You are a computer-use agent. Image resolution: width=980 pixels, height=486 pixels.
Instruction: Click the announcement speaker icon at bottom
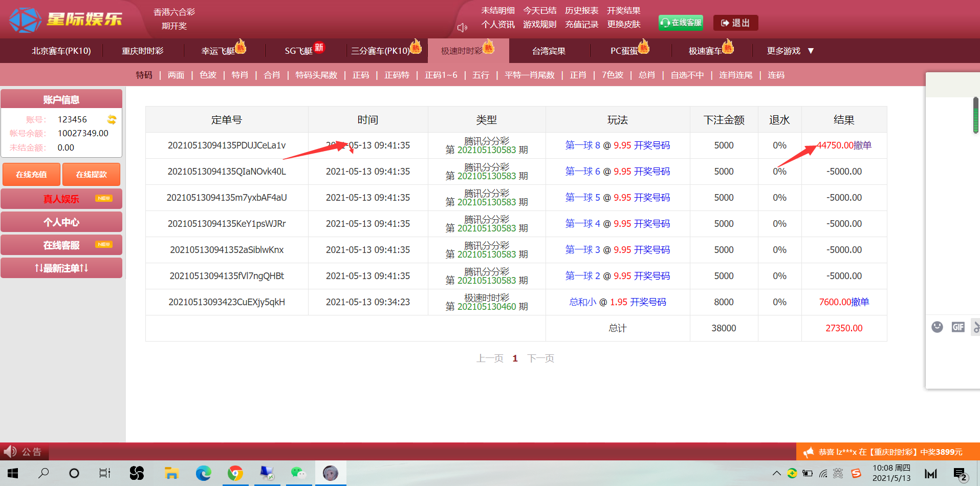click(10, 452)
